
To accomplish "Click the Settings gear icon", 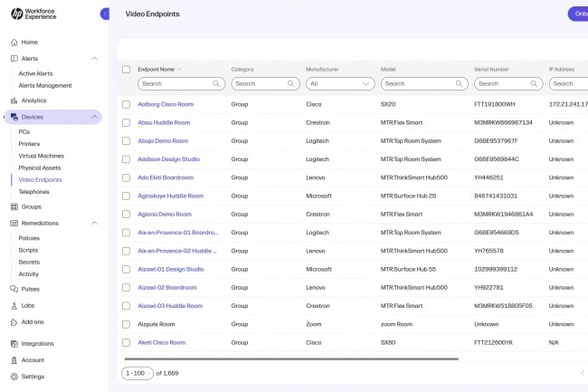I will tap(14, 377).
